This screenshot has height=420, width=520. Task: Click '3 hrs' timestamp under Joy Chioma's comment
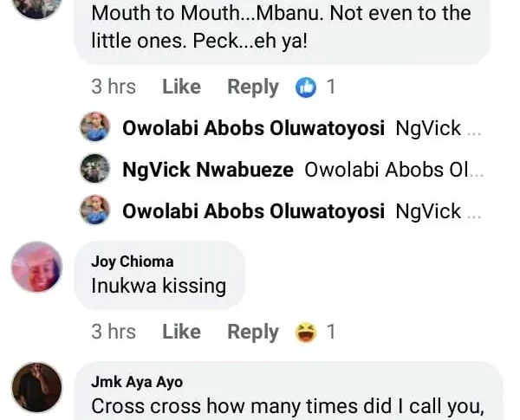pos(114,332)
